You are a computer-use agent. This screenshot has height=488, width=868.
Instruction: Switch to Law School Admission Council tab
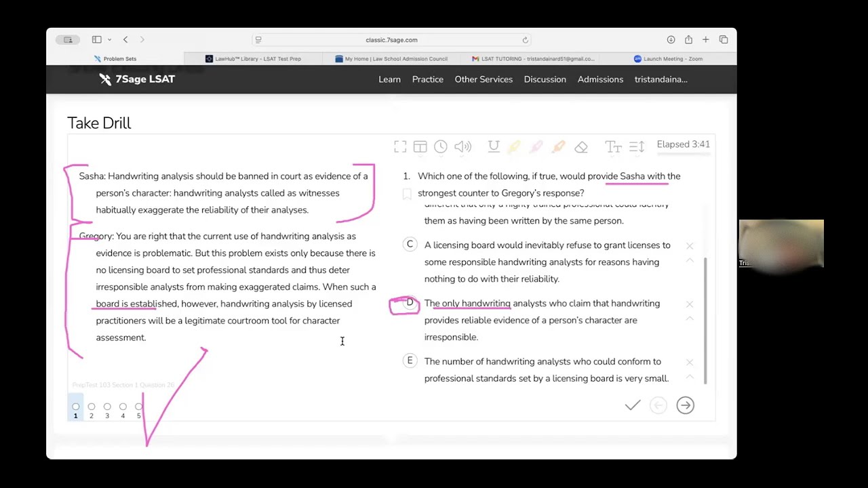[x=392, y=59]
